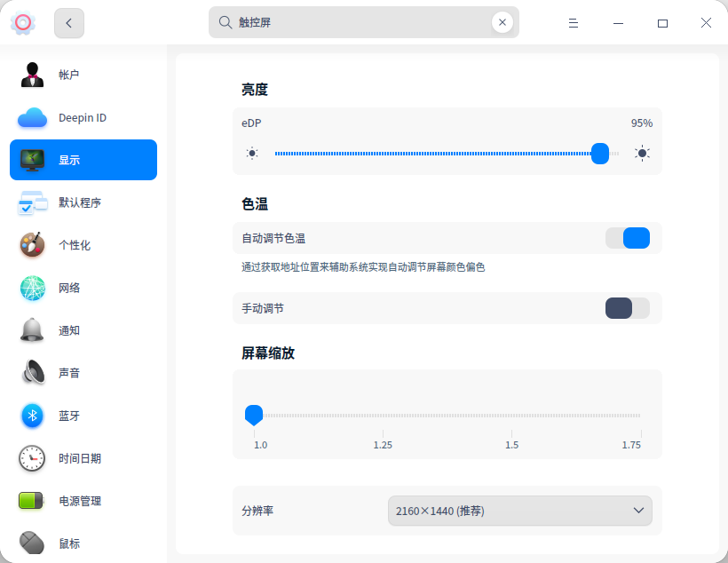Open the 通知 bell icon
The image size is (728, 563).
32,330
